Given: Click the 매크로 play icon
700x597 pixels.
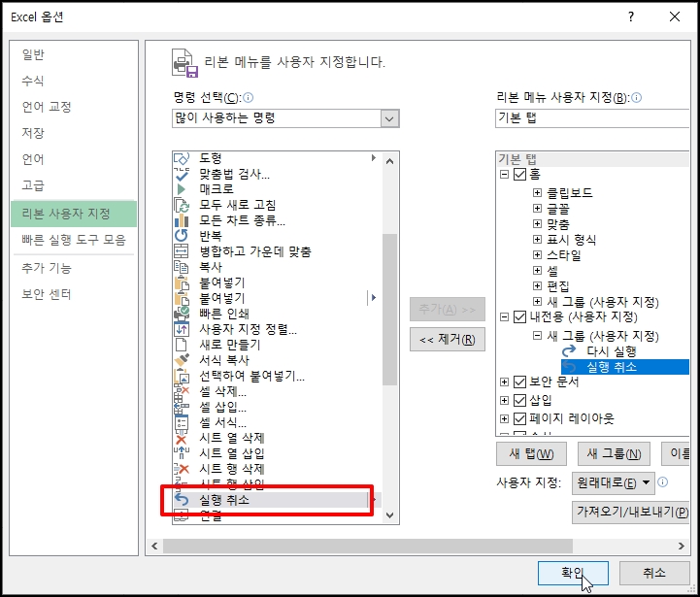Looking at the screenshot, I should (182, 189).
